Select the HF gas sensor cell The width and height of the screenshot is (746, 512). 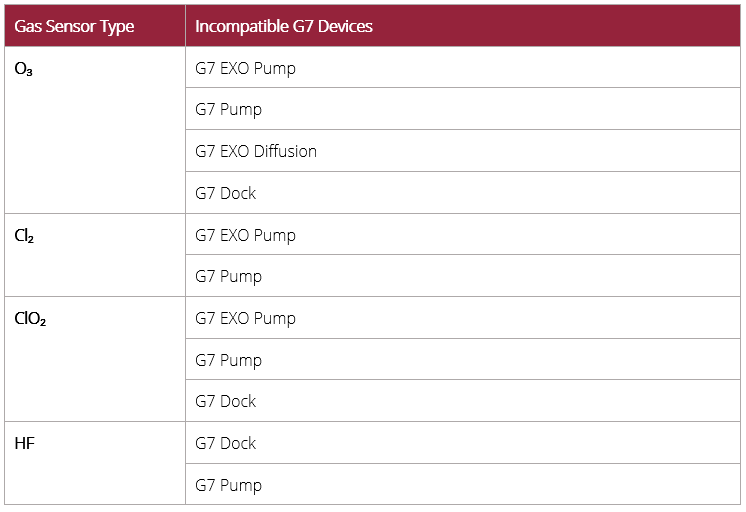[24, 444]
